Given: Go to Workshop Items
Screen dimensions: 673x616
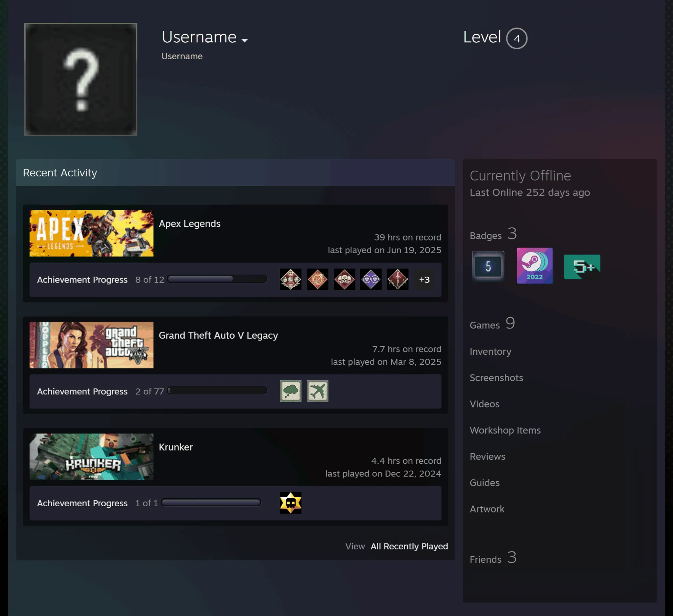Looking at the screenshot, I should tap(505, 430).
